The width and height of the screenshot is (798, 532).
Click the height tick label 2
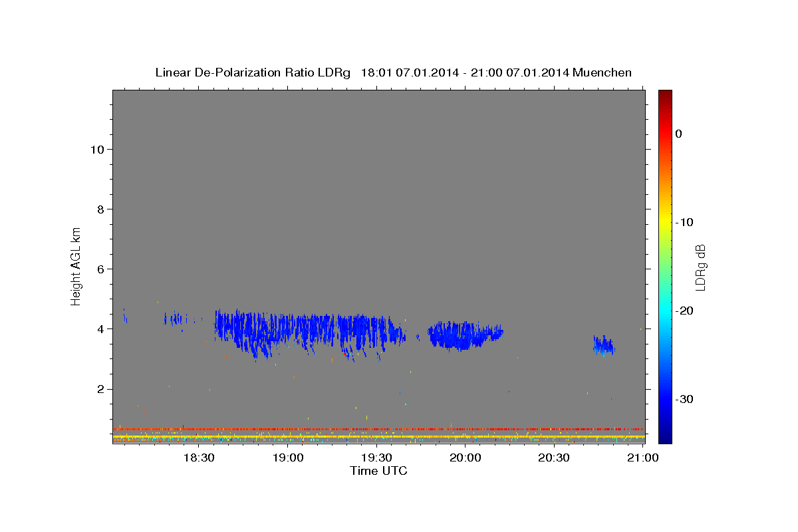coord(100,389)
